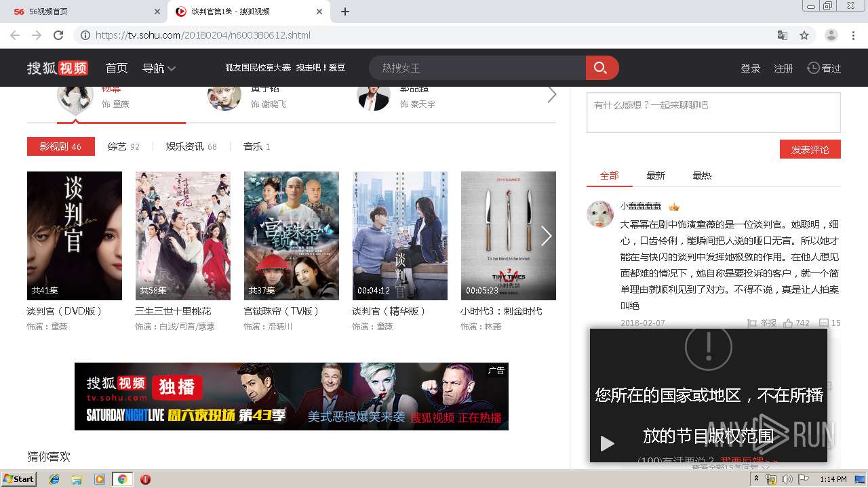
Task: Select the 影视剧 46 tab
Action: coord(60,146)
